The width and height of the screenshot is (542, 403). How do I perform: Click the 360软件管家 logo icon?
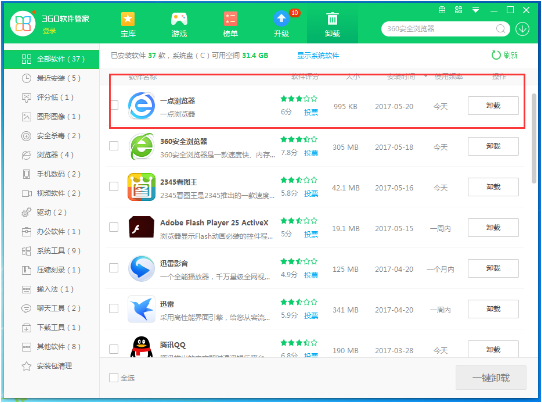click(x=23, y=23)
